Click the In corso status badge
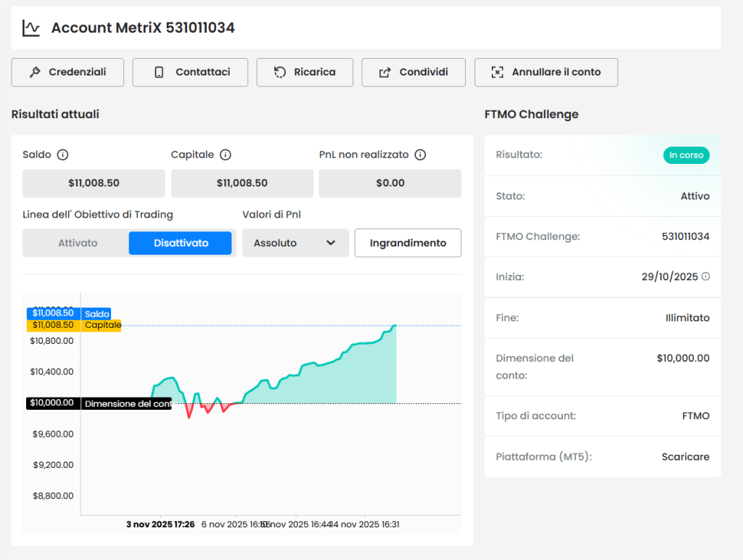 pos(686,155)
